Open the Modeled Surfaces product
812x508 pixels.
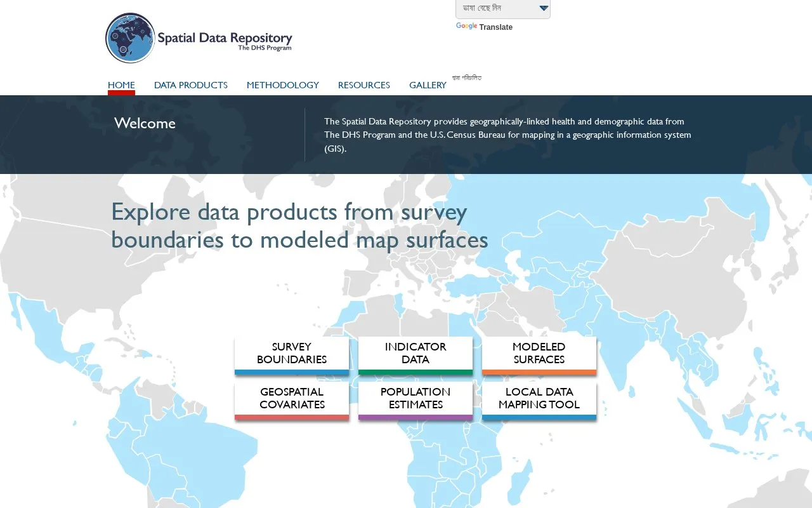(x=539, y=356)
